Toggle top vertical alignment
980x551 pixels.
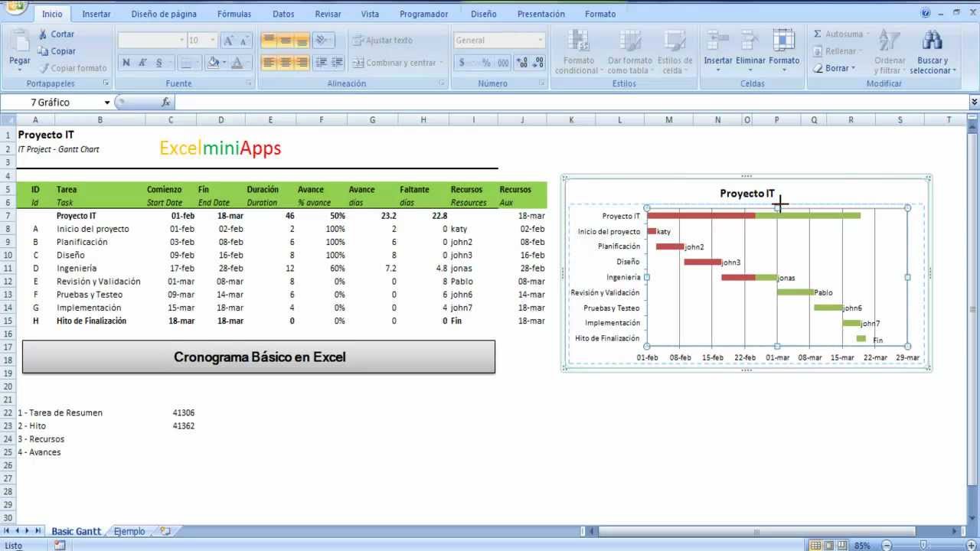click(x=269, y=41)
